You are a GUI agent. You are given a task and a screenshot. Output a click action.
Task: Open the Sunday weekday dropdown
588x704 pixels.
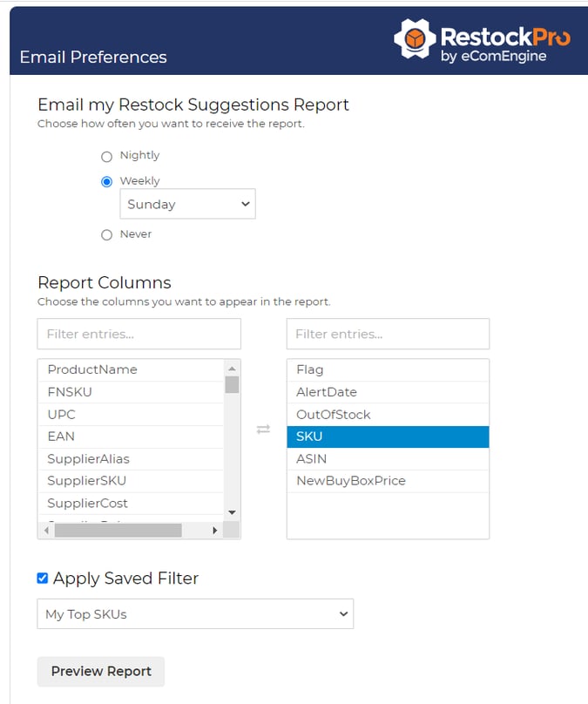pos(187,204)
